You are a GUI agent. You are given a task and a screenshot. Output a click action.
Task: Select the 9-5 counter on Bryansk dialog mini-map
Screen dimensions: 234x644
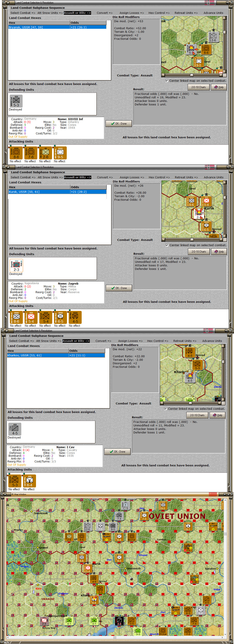[199, 62]
